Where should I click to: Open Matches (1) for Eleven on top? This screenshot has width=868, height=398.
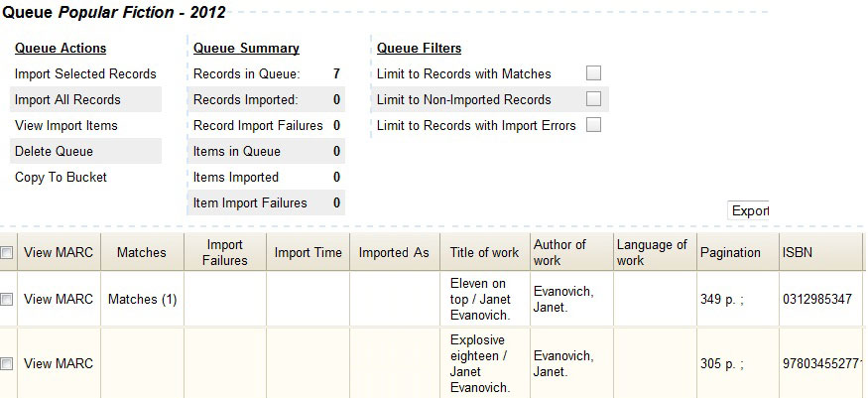(x=142, y=300)
